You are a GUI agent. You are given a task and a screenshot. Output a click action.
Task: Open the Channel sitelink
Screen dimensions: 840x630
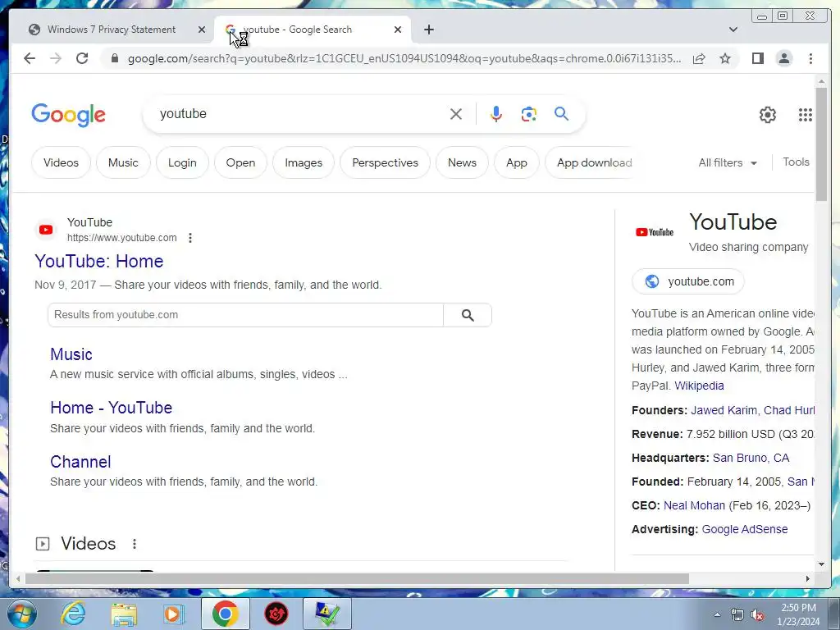tap(80, 462)
